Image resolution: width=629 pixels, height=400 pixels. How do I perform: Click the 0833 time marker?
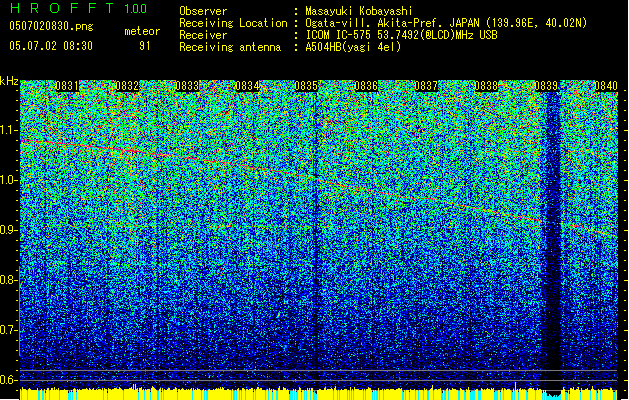point(187,86)
